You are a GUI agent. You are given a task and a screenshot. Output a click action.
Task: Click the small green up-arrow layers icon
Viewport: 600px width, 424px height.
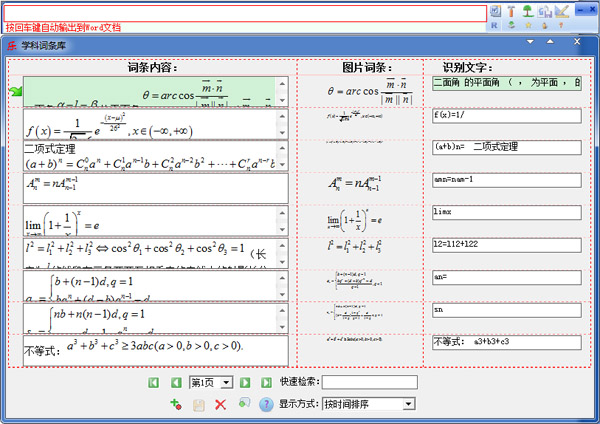(511, 25)
